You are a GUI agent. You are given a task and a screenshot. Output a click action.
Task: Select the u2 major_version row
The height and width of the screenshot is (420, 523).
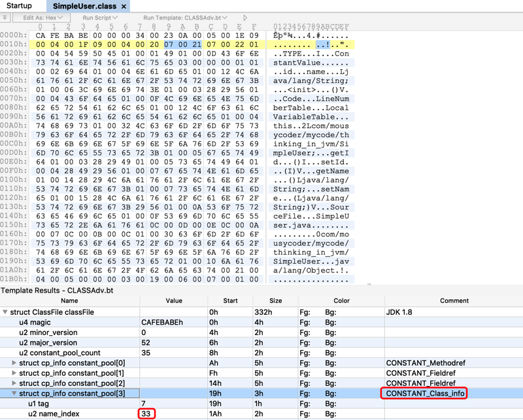[x=261, y=343]
